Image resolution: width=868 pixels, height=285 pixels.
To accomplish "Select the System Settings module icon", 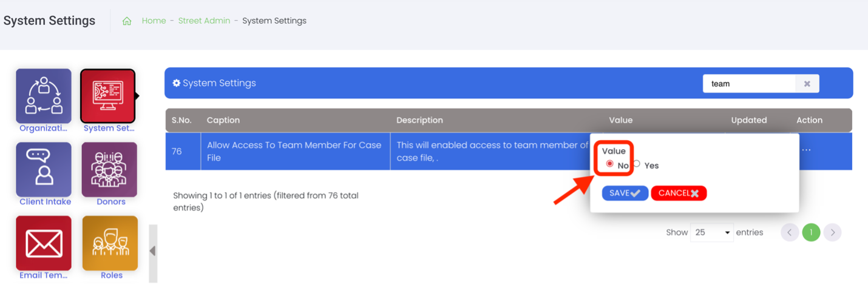I will point(108,96).
